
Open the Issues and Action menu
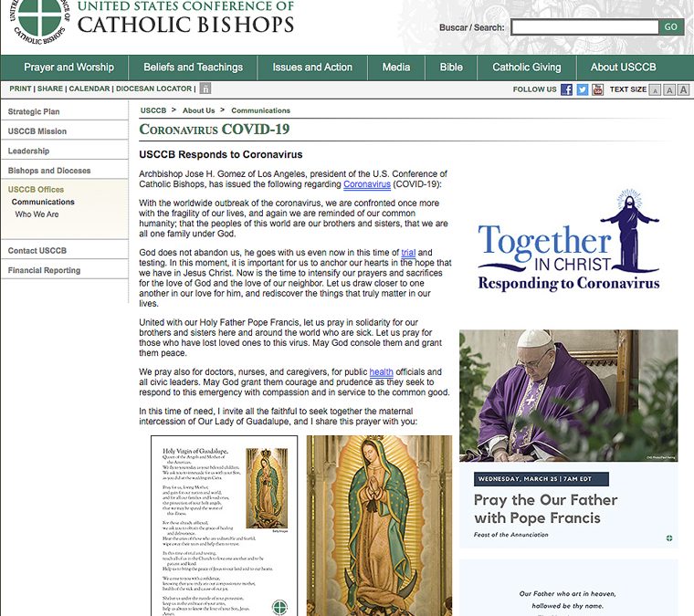pyautogui.click(x=312, y=68)
